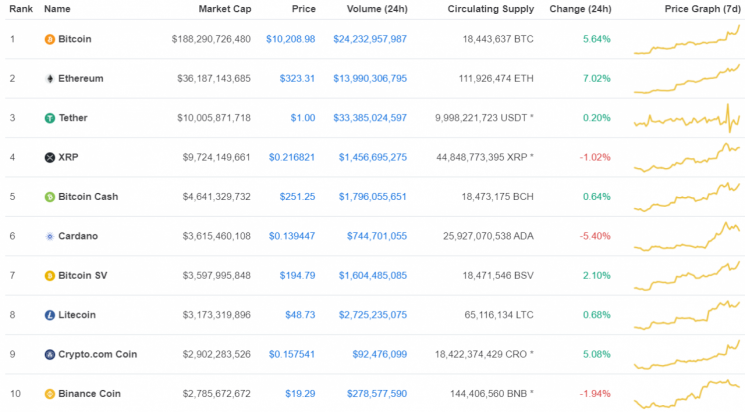
Task: Open Tether's 7-day price graph
Action: click(x=687, y=118)
